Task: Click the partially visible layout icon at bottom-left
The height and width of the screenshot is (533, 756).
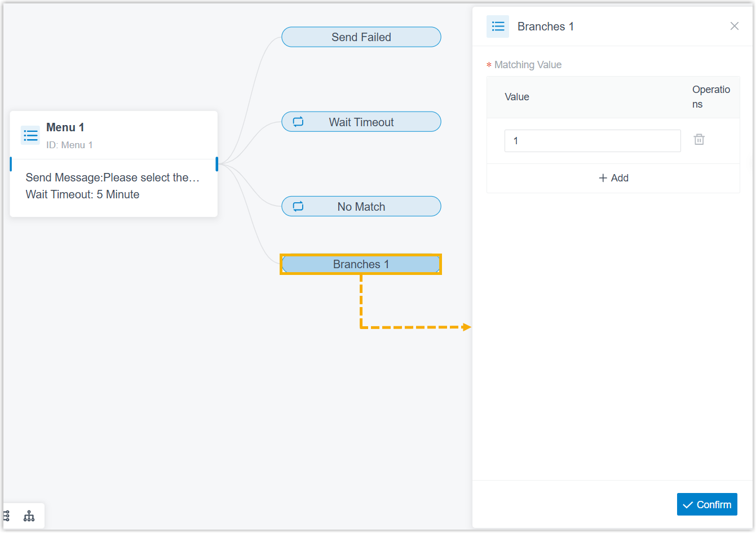Action: tap(6, 516)
